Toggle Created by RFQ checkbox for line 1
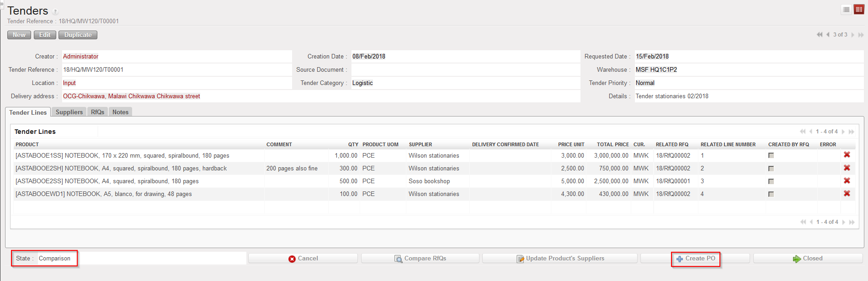Viewport: 868px width, 281px height. tap(771, 155)
